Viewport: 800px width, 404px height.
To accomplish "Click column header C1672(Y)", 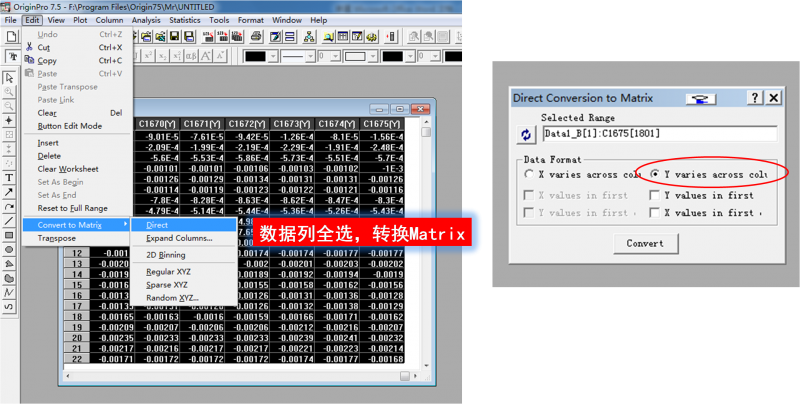I will click(247, 124).
